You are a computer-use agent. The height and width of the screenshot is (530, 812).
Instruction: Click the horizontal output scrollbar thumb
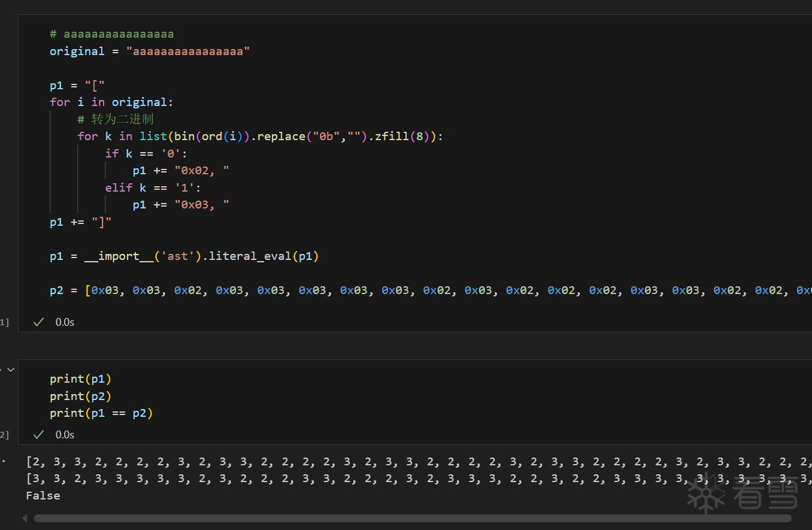412,518
